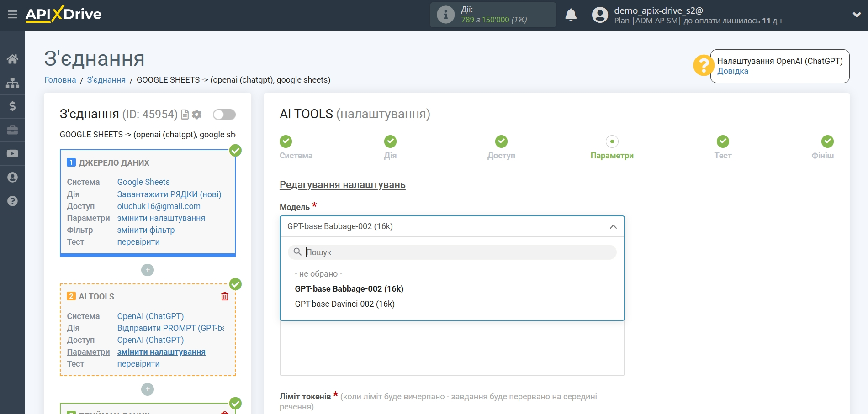Go to Головна breadcrumb
This screenshot has height=414, width=868.
[60, 80]
